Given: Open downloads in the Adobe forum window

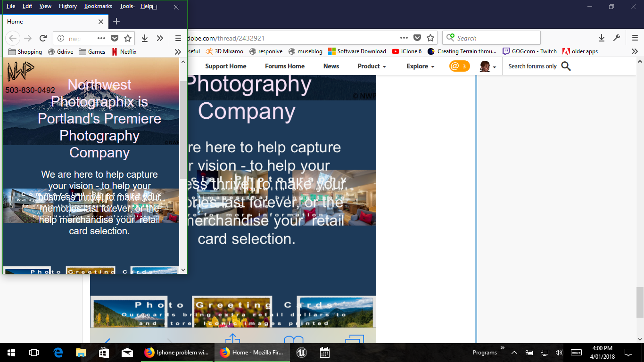Looking at the screenshot, I should [602, 38].
